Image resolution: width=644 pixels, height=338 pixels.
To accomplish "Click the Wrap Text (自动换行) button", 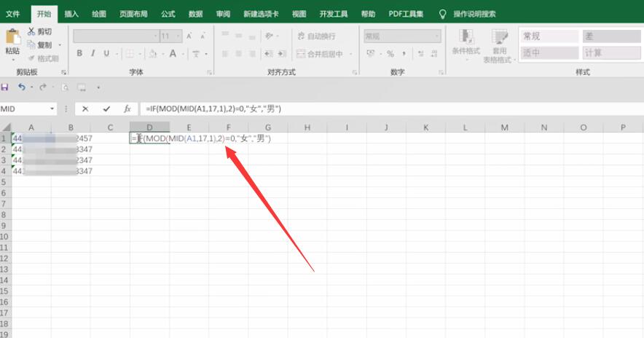I will tap(316, 36).
